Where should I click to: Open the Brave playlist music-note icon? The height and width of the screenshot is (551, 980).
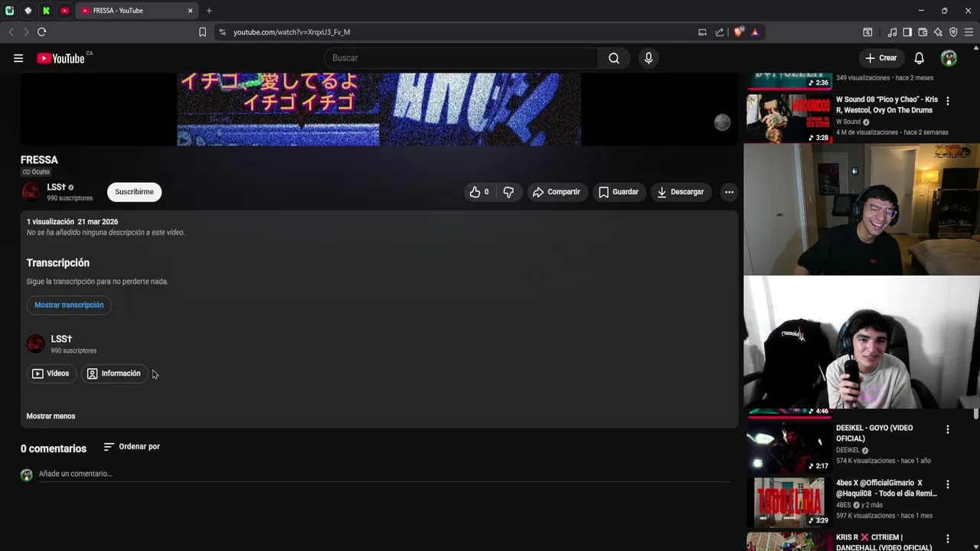pyautogui.click(x=892, y=32)
